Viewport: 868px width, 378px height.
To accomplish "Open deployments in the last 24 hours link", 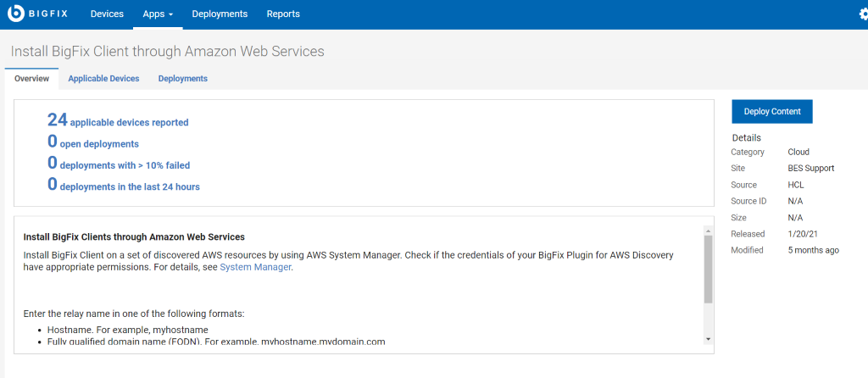I will (x=124, y=185).
